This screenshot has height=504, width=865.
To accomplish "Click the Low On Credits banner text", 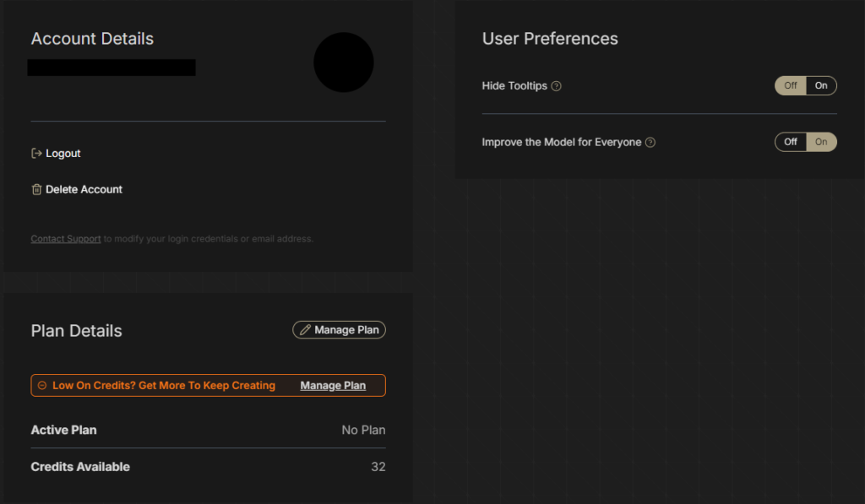I will tap(164, 386).
